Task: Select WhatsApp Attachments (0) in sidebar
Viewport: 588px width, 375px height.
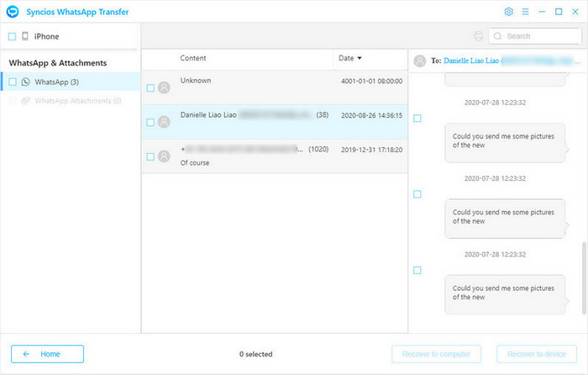Action: pyautogui.click(x=71, y=101)
